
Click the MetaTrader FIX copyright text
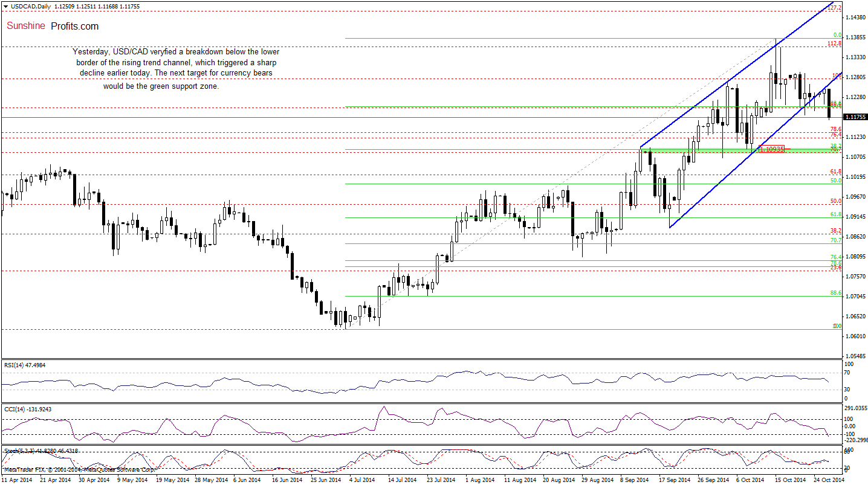(79, 469)
